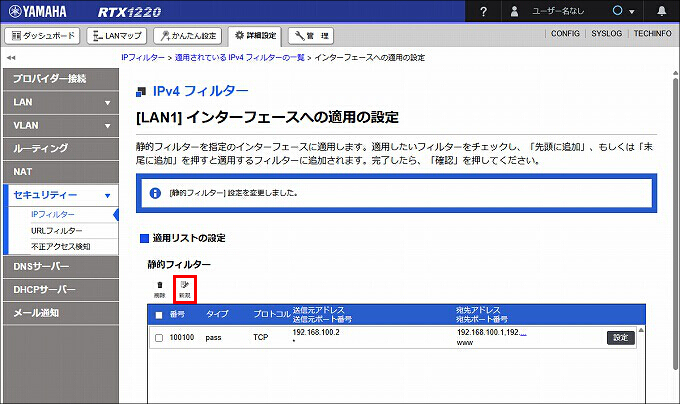Select IPフィルター submenu item
This screenshot has height=404, width=680.
(x=52, y=215)
